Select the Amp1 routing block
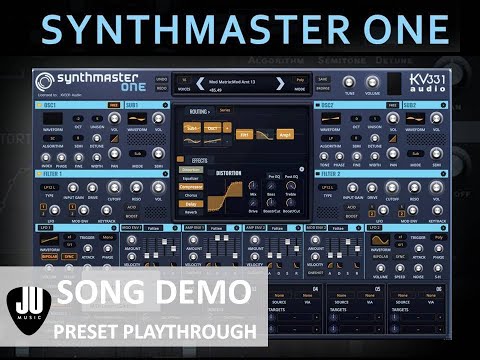The height and width of the screenshot is (360, 480). (x=285, y=135)
